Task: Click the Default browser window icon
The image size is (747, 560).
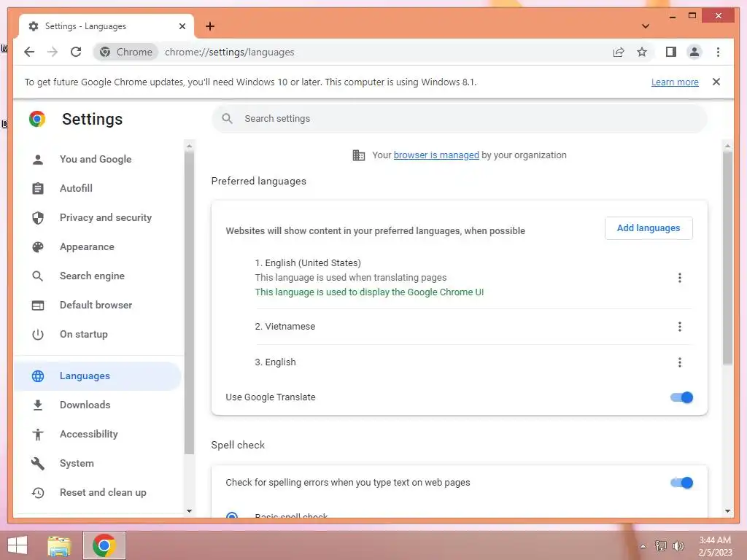Action: click(x=38, y=306)
